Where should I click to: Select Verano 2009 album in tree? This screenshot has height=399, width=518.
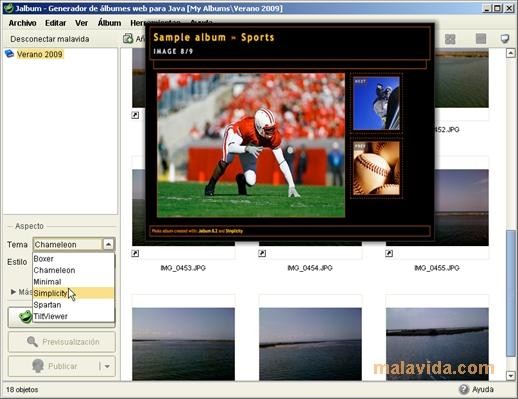tap(40, 54)
